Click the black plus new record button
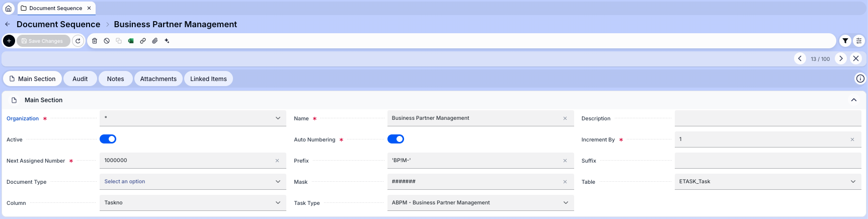This screenshot has height=219, width=868. (x=9, y=41)
